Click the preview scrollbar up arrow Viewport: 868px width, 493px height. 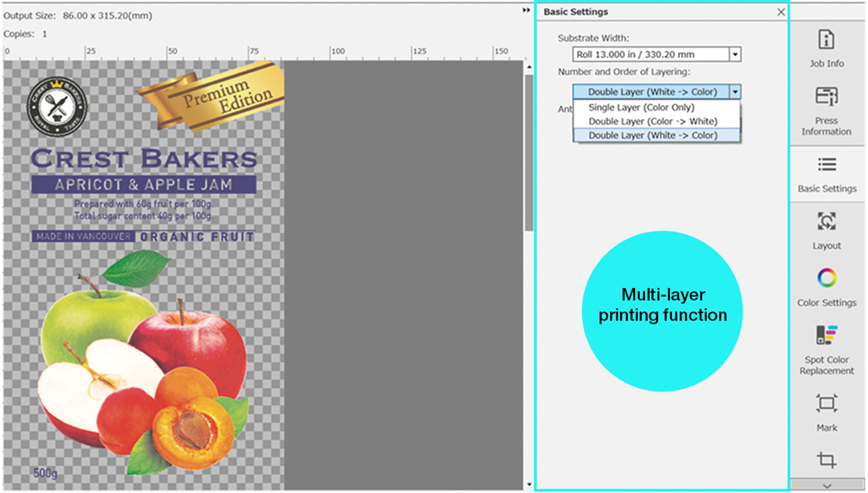point(529,67)
